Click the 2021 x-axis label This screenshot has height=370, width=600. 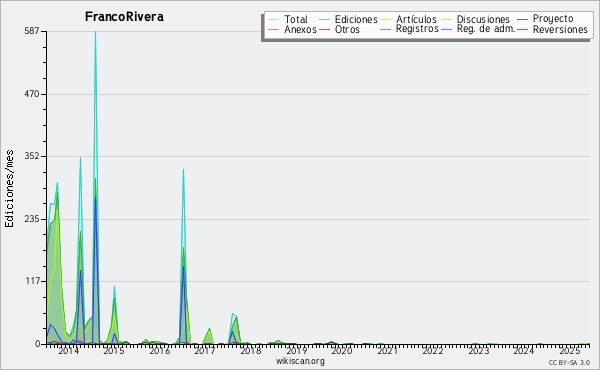[387, 350]
